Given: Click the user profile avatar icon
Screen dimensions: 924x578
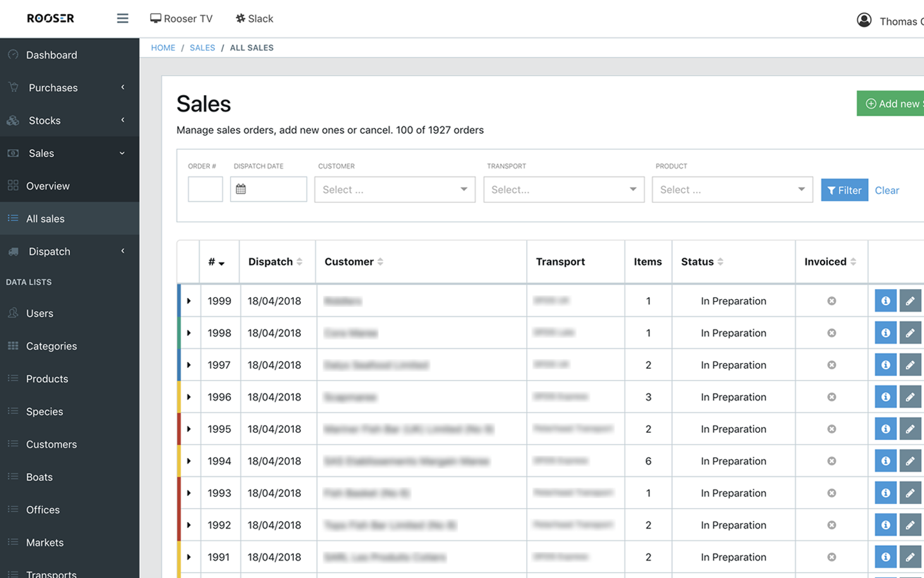Looking at the screenshot, I should tap(864, 20).
